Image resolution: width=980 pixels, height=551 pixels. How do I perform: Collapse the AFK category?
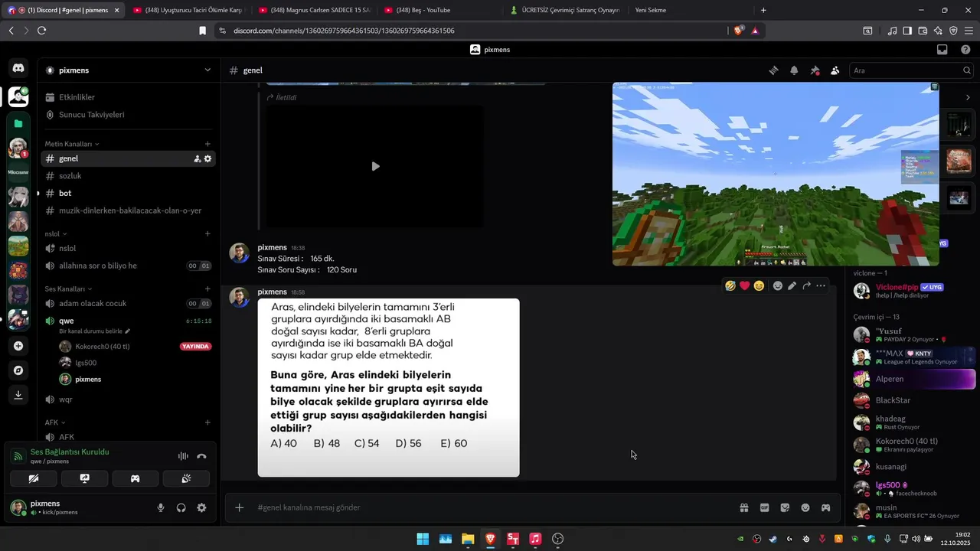pos(55,422)
